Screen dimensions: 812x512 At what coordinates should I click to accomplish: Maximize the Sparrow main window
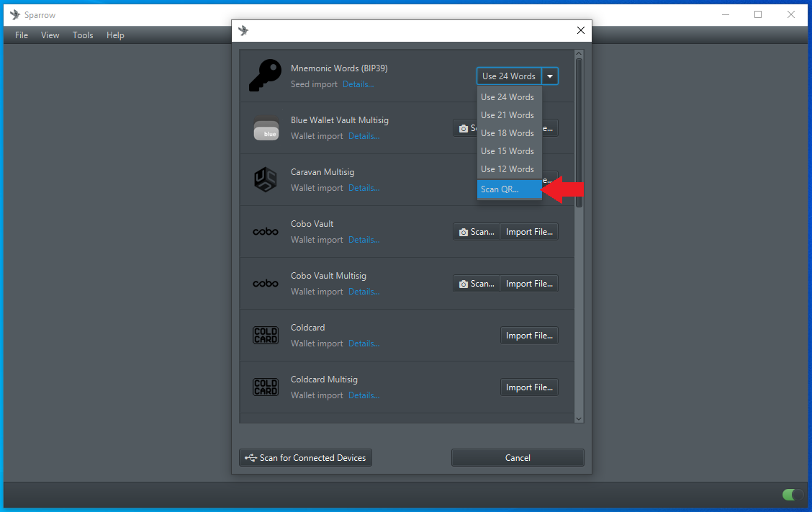[x=757, y=14]
